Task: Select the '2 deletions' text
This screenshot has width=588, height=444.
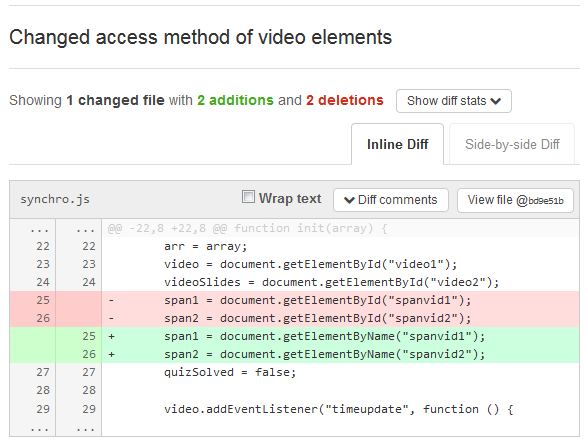Action: [345, 100]
